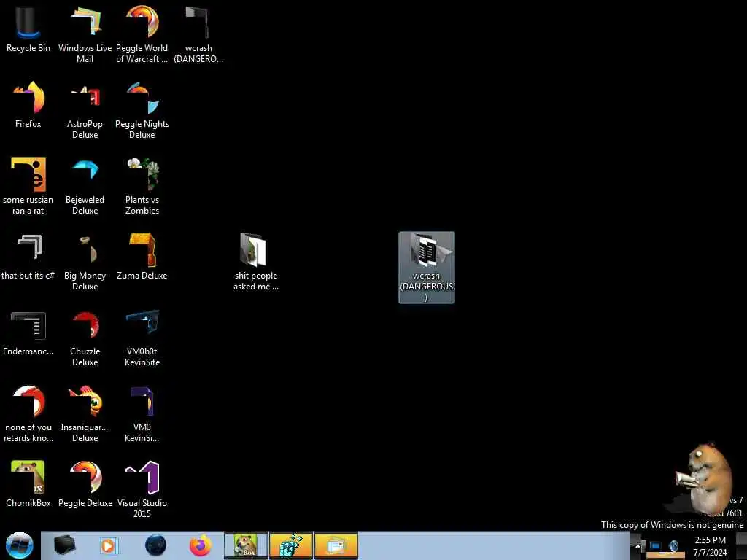Click the black box icon on taskbar
Viewport: 747px width, 560px height.
[64, 545]
